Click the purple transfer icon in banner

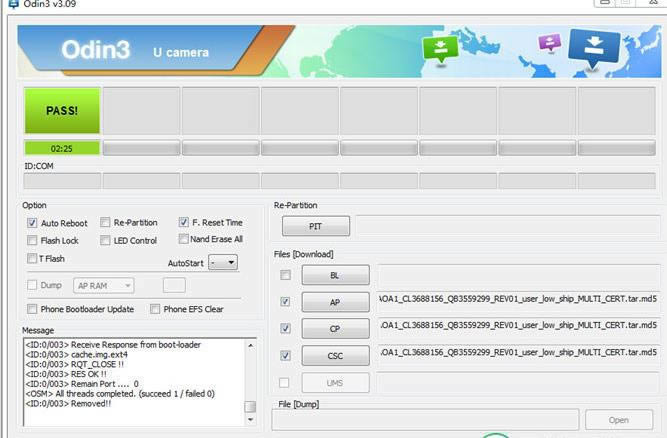548,43
